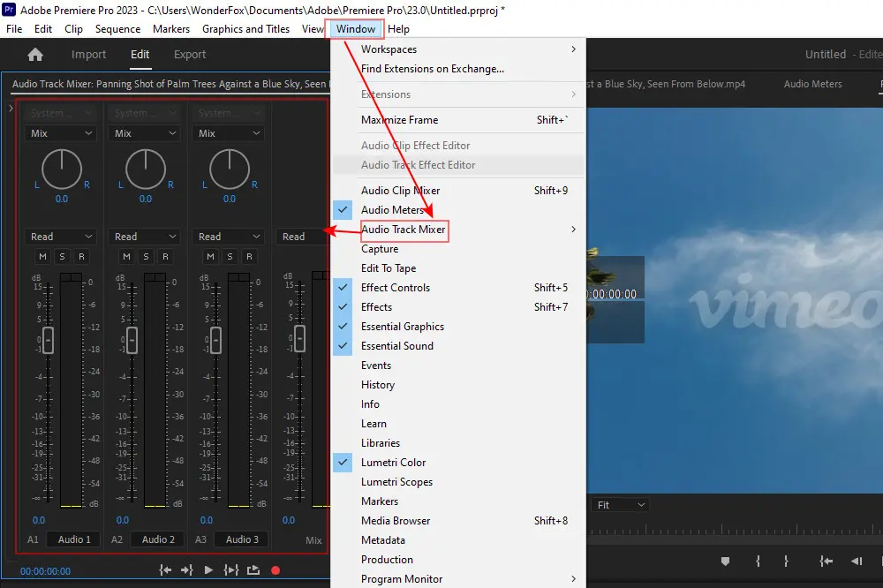
Task: Expand the Program Monitor submenu
Action: tap(458, 578)
